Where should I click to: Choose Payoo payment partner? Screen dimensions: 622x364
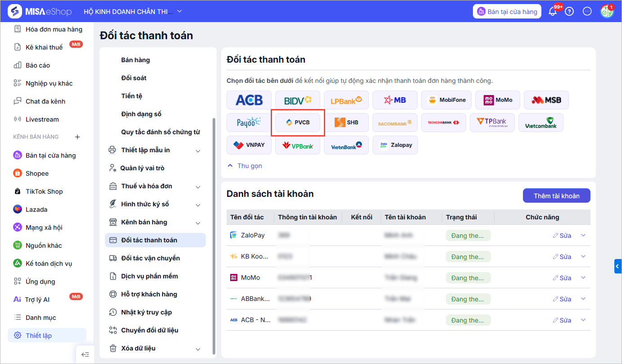tap(249, 123)
